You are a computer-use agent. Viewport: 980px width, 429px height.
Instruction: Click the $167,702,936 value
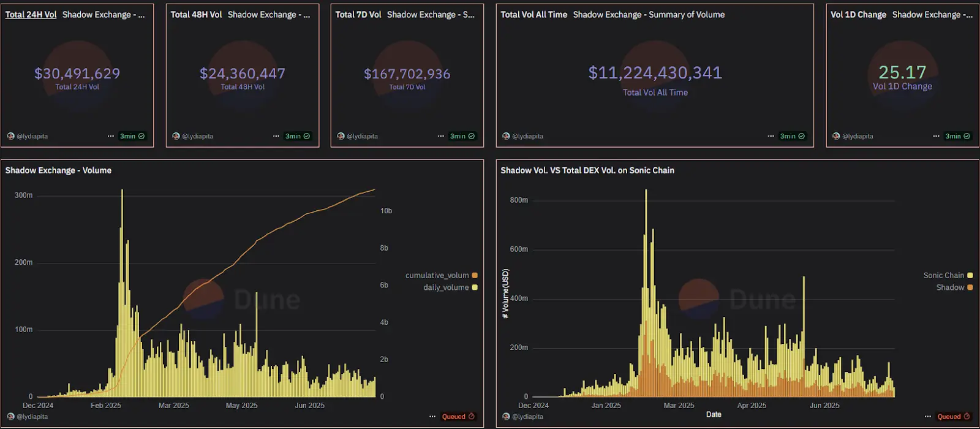pos(407,74)
